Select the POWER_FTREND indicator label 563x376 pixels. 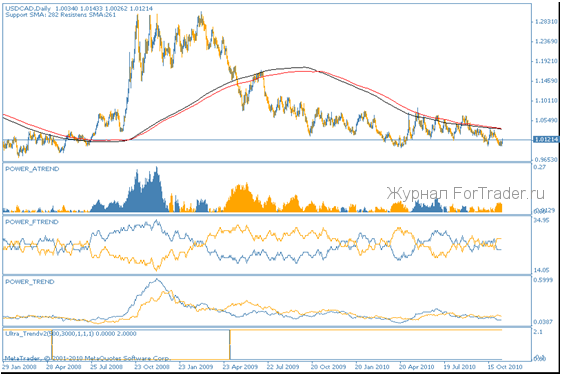click(x=32, y=222)
